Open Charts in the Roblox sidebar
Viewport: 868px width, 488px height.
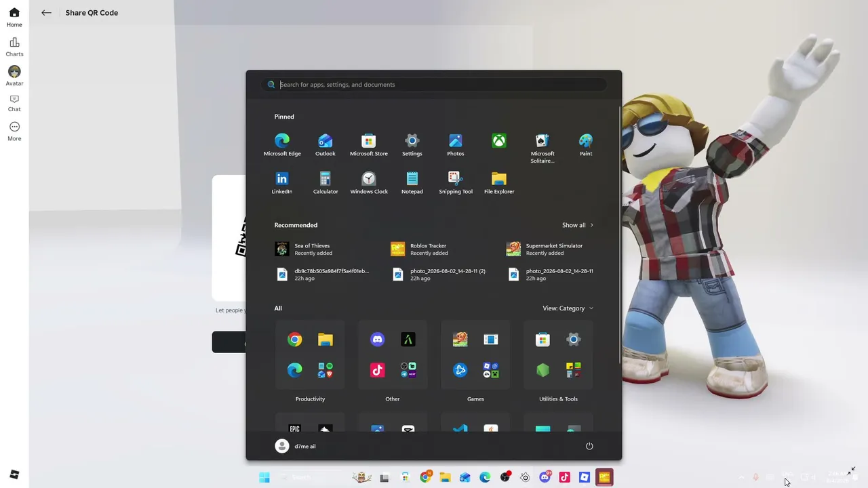(x=14, y=47)
